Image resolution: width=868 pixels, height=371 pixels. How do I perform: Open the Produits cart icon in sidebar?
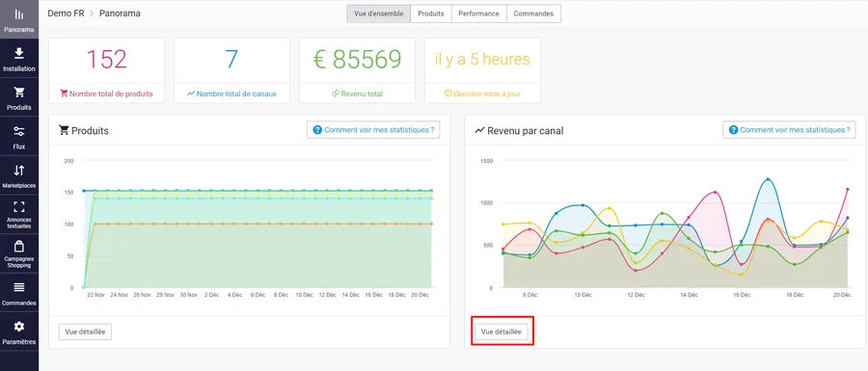coord(19,92)
